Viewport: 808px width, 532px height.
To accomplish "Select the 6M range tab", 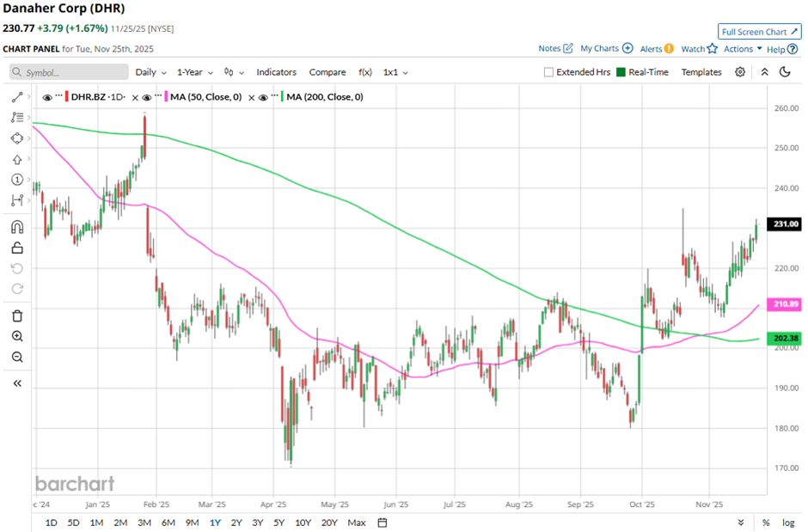I will coord(168,523).
